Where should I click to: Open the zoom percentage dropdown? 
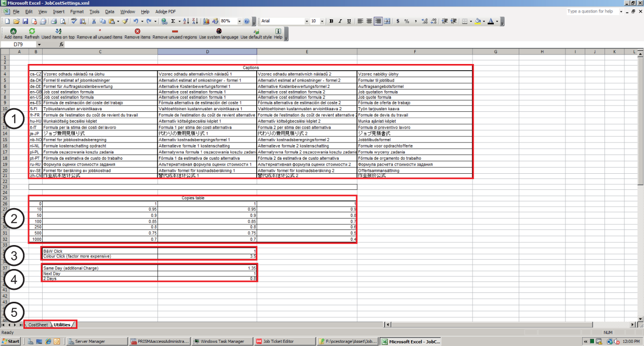[x=239, y=21]
